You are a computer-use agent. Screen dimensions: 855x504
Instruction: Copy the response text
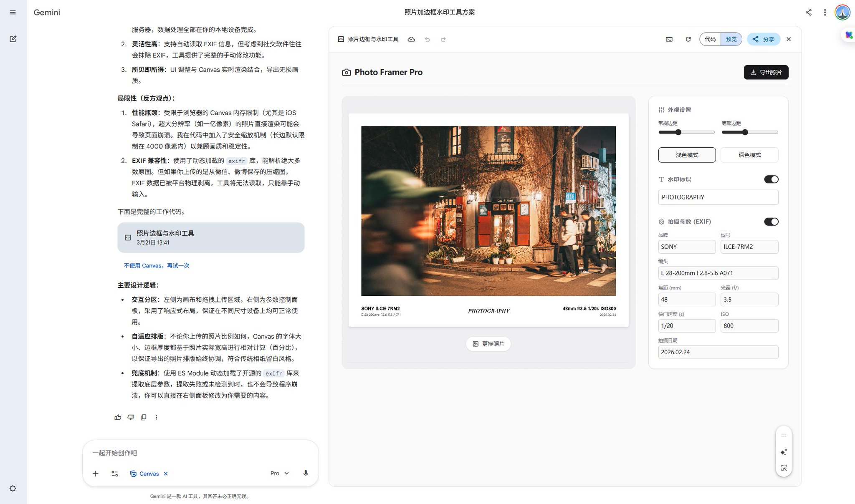[144, 417]
